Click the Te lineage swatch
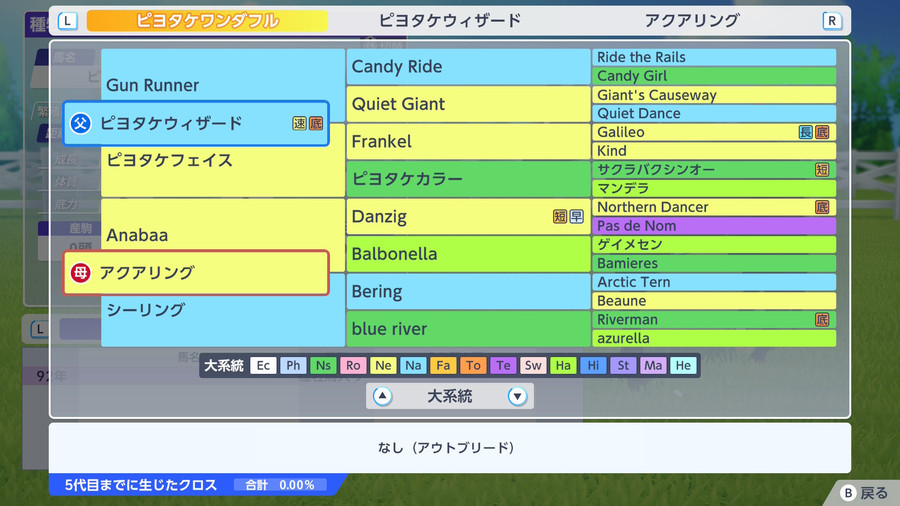The width and height of the screenshot is (900, 506). (x=503, y=365)
